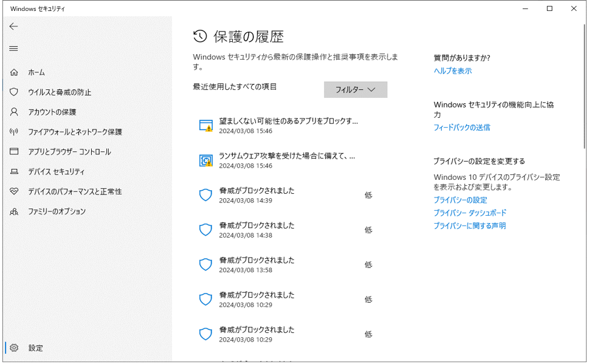
Task: Open ファイアウォールとネットワーク保護 section
Action: tap(75, 132)
